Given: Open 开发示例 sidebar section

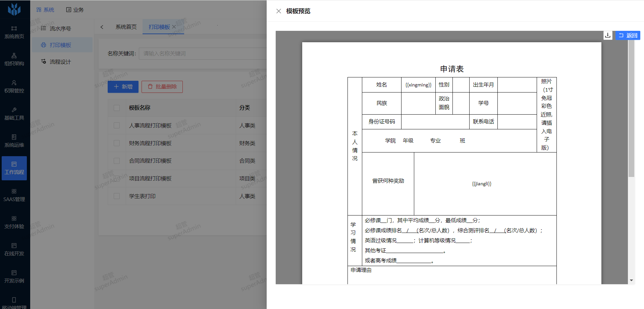Looking at the screenshot, I should [x=14, y=277].
